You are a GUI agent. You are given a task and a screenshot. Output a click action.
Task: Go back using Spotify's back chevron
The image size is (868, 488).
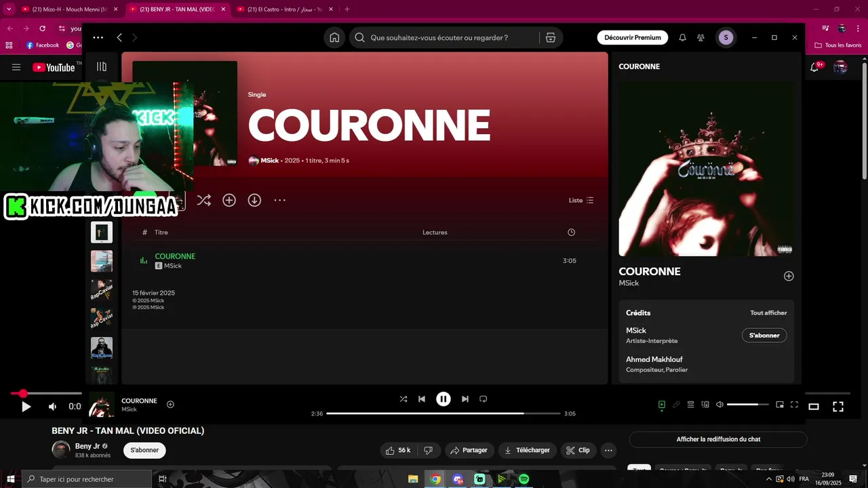(119, 38)
